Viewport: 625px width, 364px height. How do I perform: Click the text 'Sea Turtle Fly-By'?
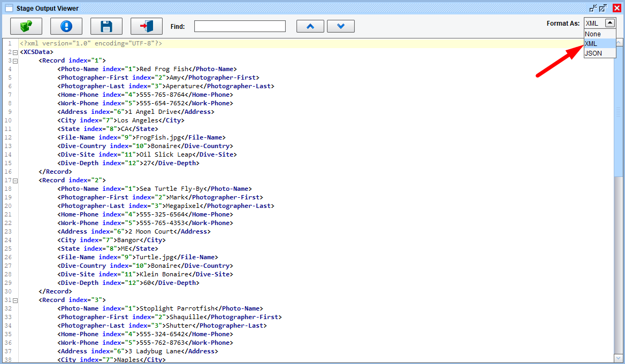(171, 189)
